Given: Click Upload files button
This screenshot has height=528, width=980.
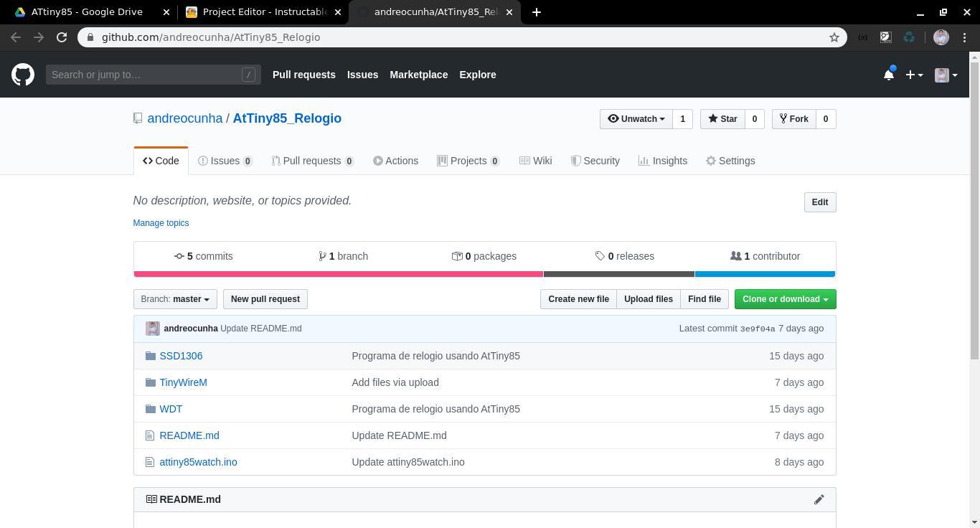Looking at the screenshot, I should point(649,299).
